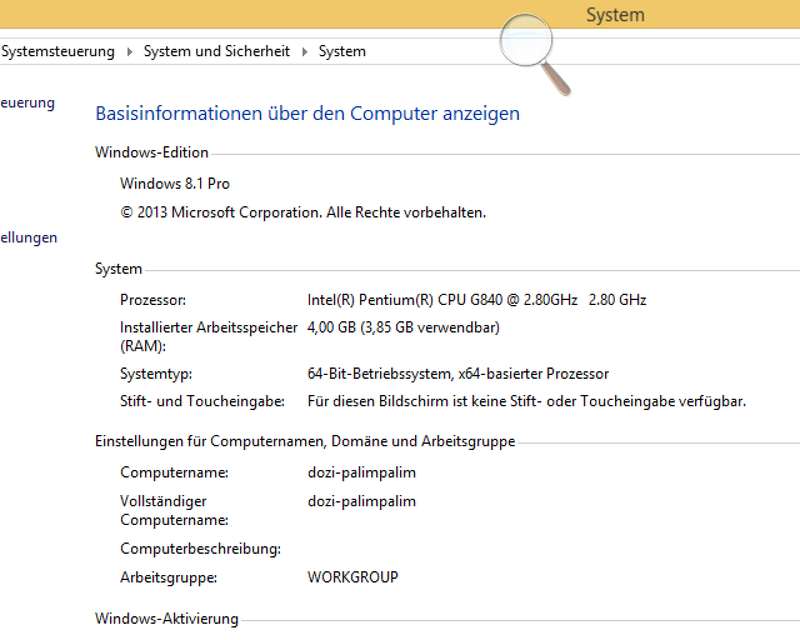
Task: Click the 64-Bit-Betriebssystem system type value
Action: (458, 374)
